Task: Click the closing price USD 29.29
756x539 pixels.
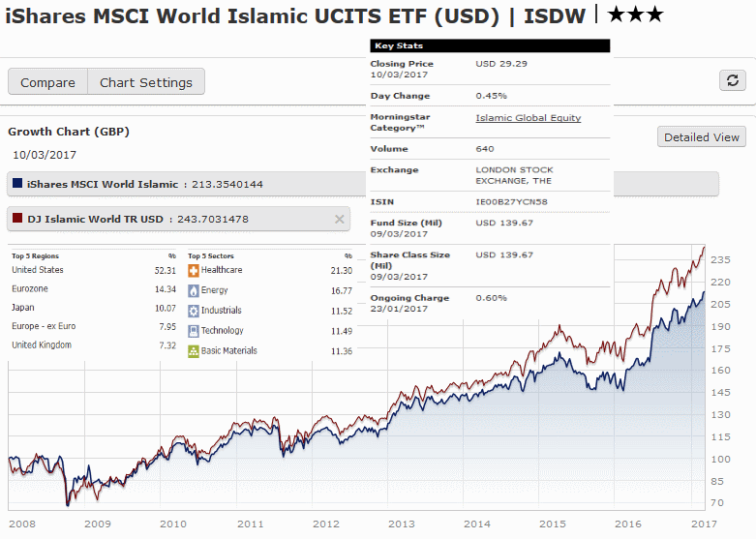Action: click(x=501, y=64)
